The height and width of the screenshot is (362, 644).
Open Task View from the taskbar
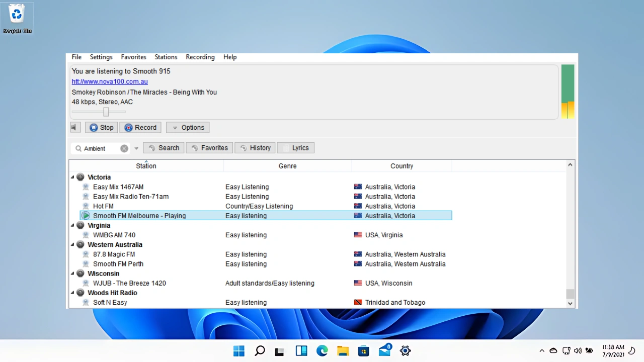coord(279,351)
